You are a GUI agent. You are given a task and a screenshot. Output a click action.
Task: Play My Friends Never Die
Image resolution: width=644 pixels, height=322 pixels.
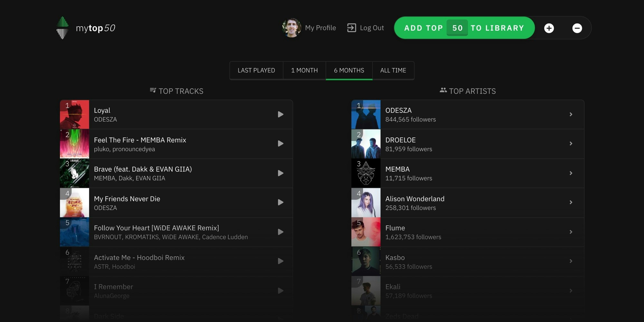[x=280, y=203]
